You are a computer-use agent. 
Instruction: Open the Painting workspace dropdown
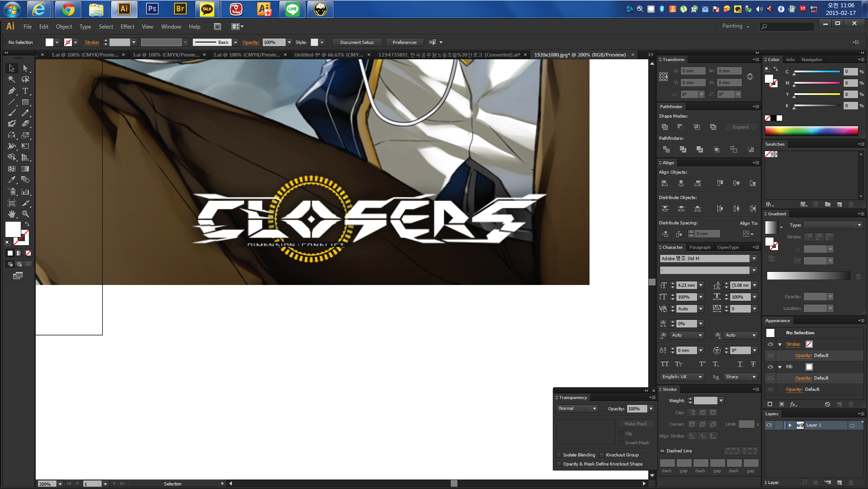pos(736,26)
